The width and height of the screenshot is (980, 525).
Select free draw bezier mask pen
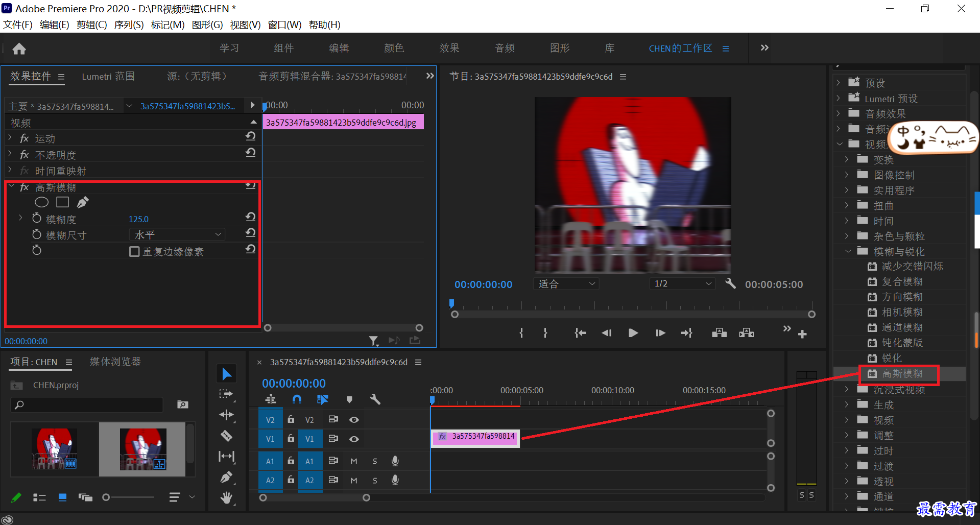pos(83,202)
